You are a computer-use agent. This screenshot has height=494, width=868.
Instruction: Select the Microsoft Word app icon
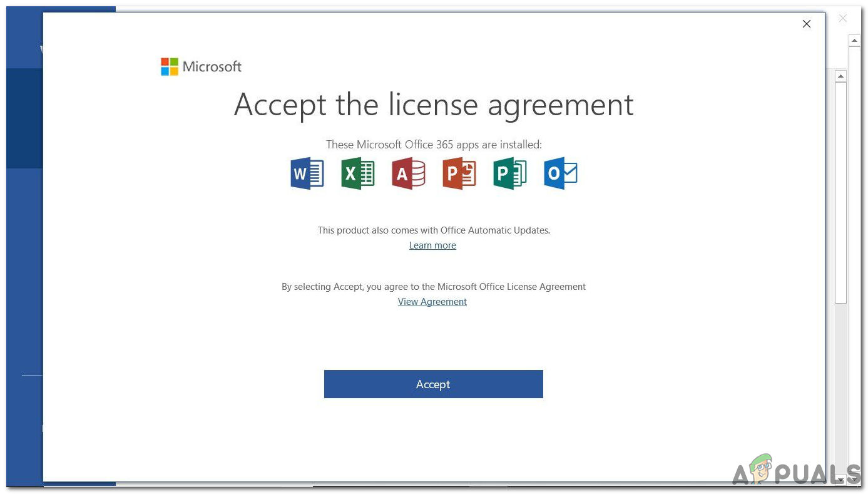click(x=307, y=173)
